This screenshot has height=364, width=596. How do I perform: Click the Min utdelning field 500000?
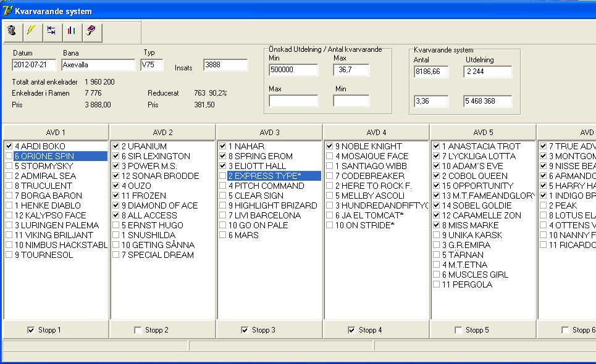[x=293, y=70]
